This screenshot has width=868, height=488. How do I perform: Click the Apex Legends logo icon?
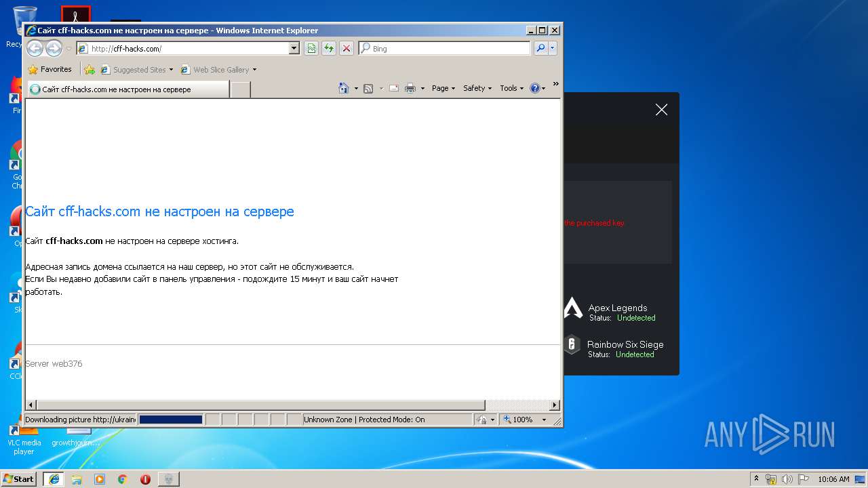pyautogui.click(x=573, y=308)
